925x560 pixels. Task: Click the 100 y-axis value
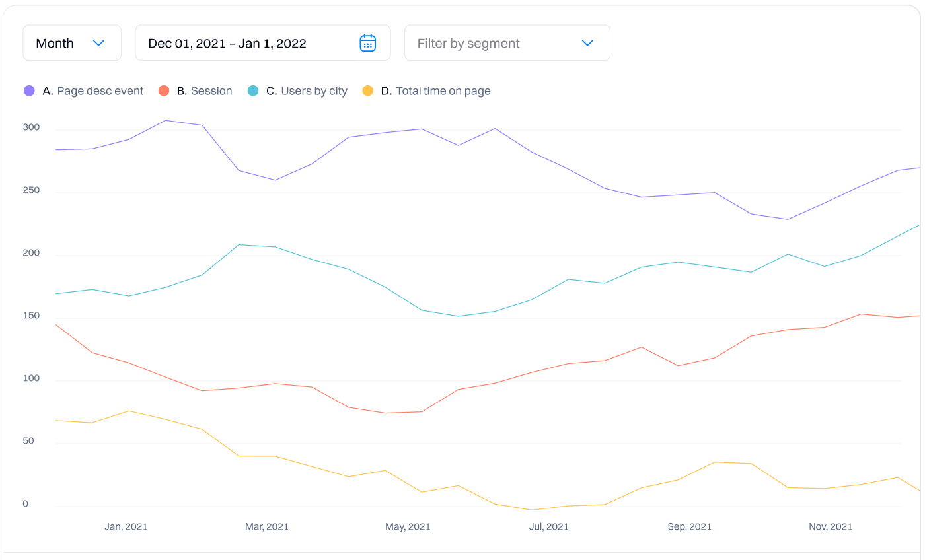[31, 378]
